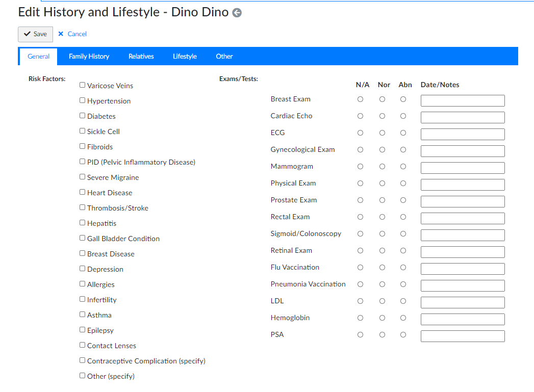Viewport: 534px width, 392px height.
Task: Select Abn for Mammogram
Action: pos(403,166)
